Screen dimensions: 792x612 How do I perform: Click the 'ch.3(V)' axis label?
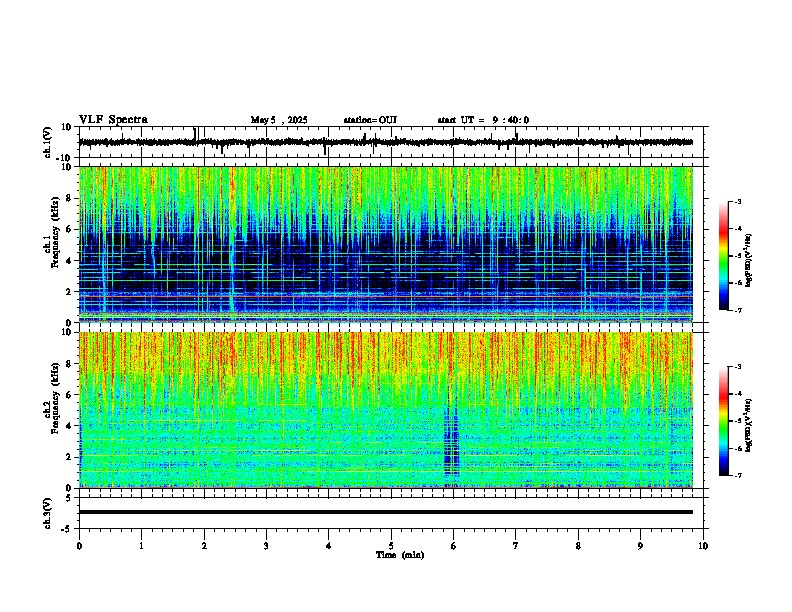click(48, 513)
